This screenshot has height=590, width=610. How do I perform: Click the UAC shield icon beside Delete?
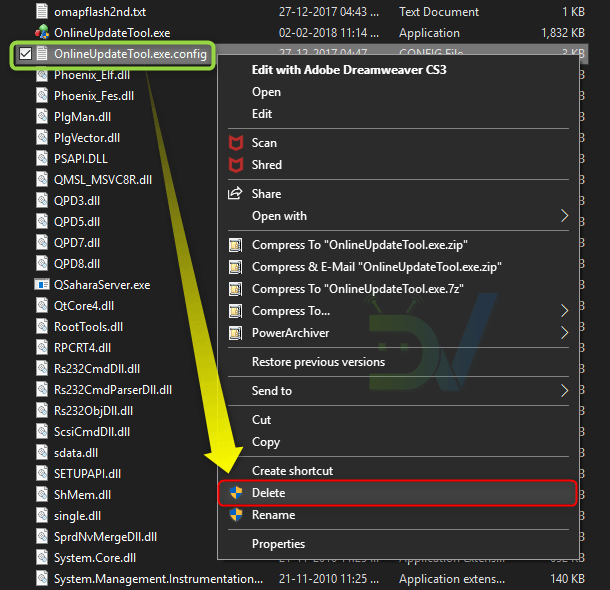coord(236,493)
